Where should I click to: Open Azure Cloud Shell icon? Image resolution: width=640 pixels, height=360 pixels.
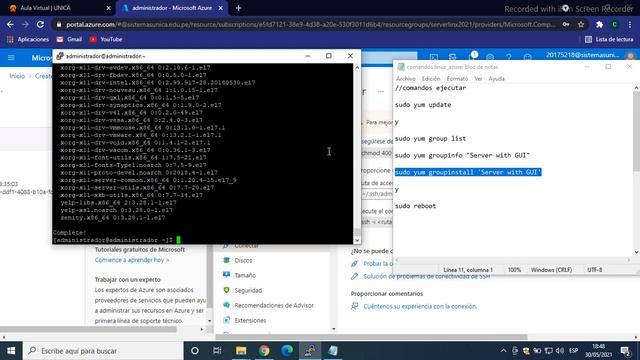pos(433,57)
